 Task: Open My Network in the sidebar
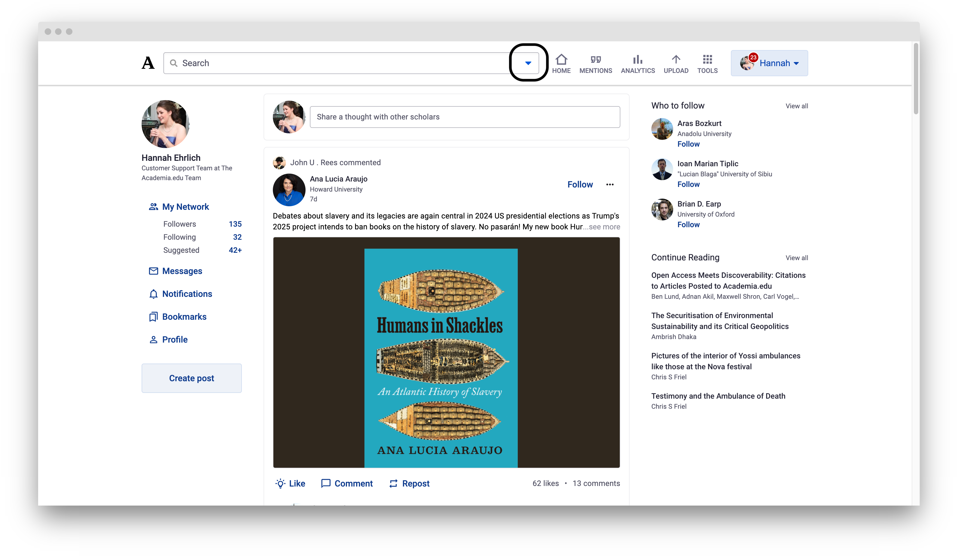pos(185,207)
